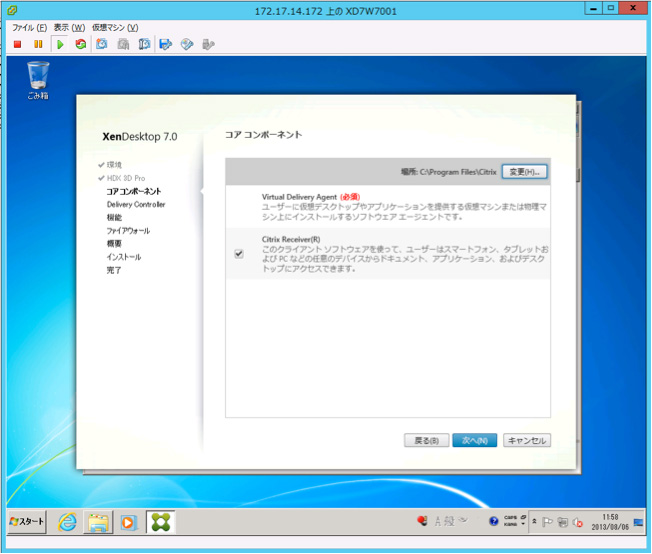Expand hidden system tray icons arrow

click(535, 522)
